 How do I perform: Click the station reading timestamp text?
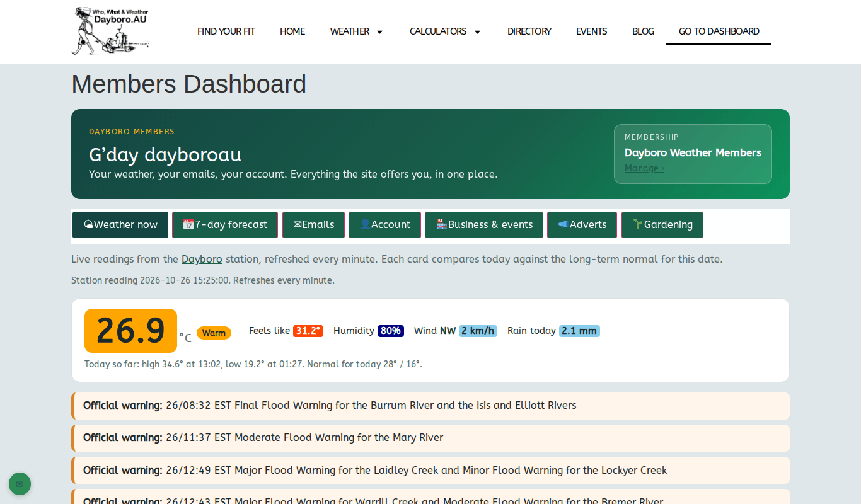(x=203, y=280)
